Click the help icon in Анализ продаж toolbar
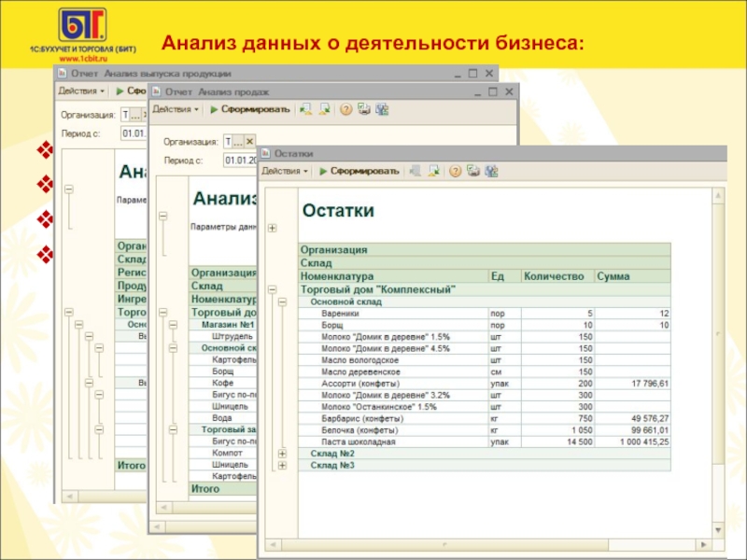 pyautogui.click(x=345, y=109)
